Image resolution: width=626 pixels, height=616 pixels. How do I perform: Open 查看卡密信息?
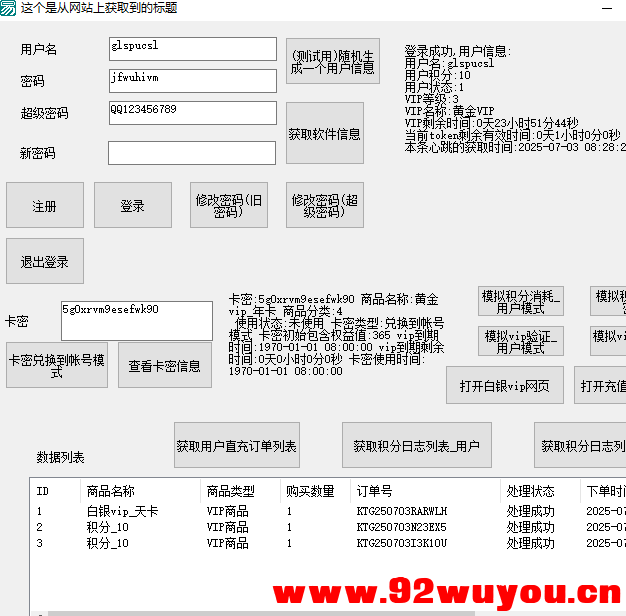165,365
